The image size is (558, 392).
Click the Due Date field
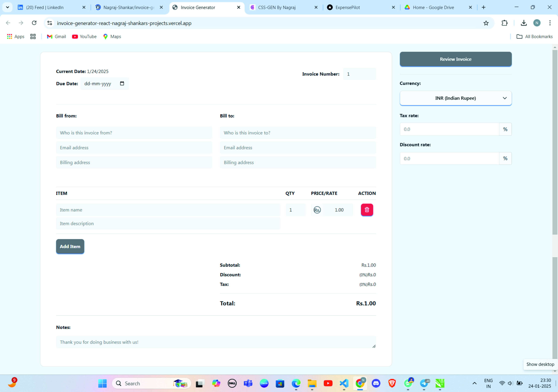click(x=105, y=83)
